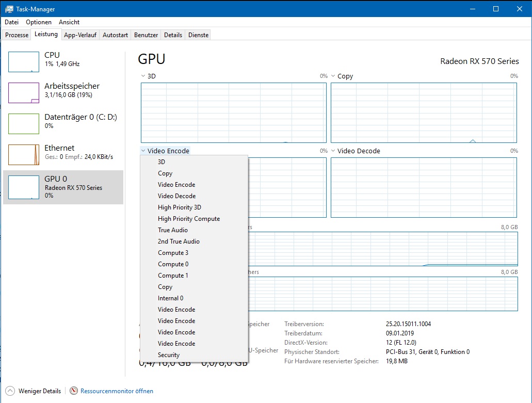Screen dimensions: 532x403
Task: Click Weniger Details button
Action: (33, 391)
